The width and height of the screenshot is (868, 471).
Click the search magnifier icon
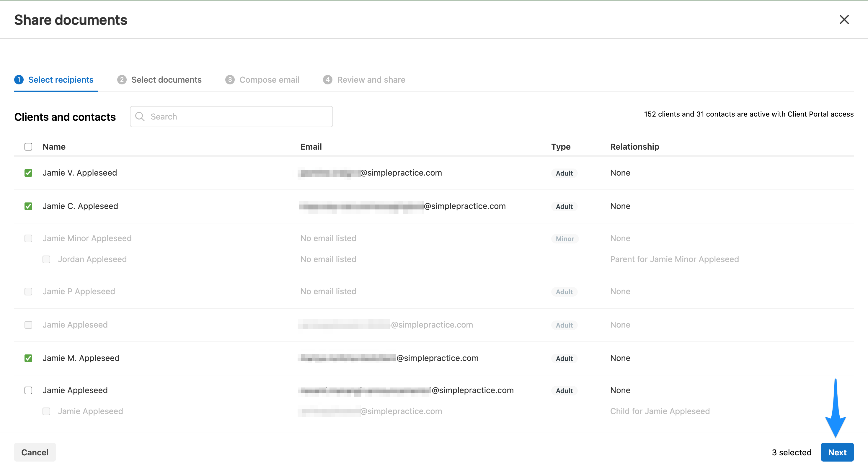(x=140, y=117)
